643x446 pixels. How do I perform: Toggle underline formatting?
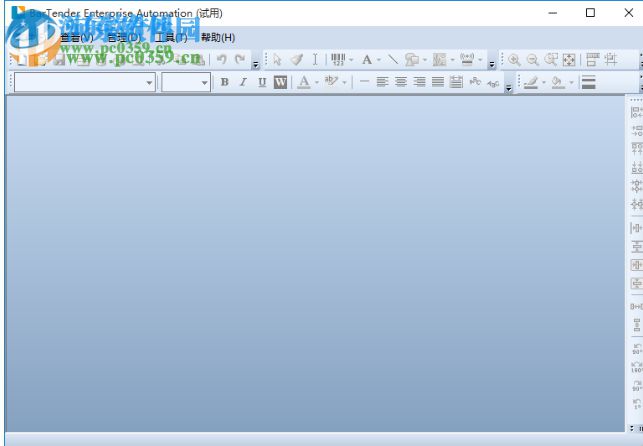coord(262,82)
